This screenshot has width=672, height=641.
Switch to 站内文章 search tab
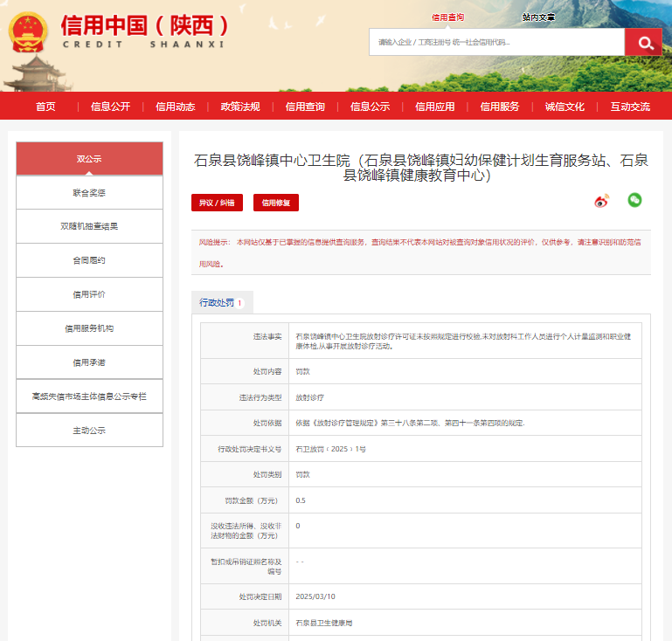[x=538, y=17]
